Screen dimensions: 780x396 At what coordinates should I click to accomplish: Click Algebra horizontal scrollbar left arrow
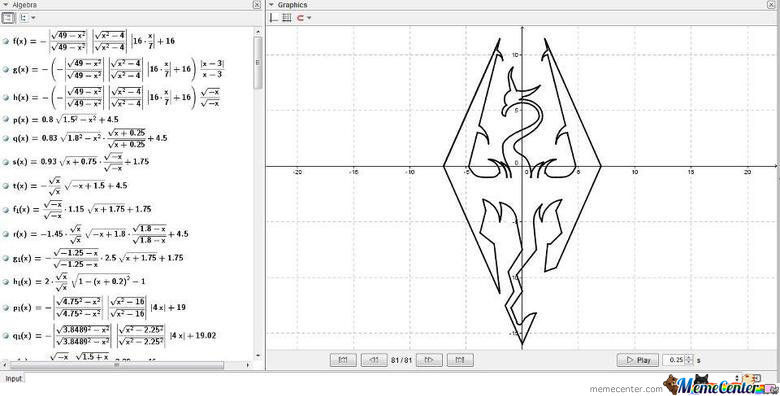point(5,365)
